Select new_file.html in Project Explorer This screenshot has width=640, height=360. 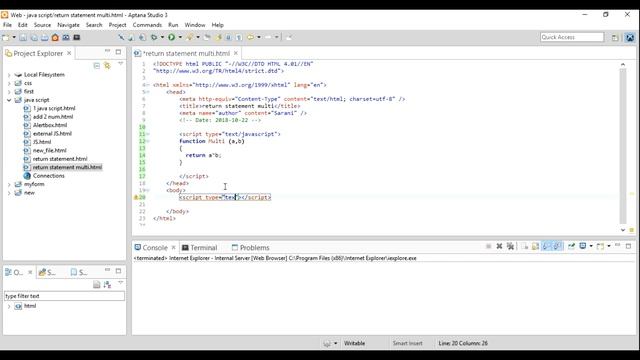tap(49, 151)
